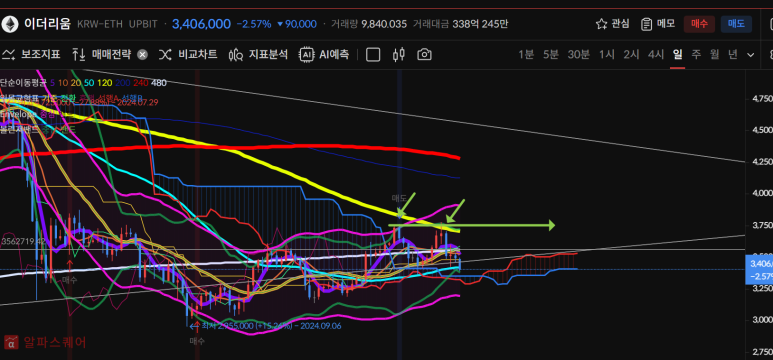Toggle the orange 10 moving average legend
Screen dimensions: 773x360
63,83
